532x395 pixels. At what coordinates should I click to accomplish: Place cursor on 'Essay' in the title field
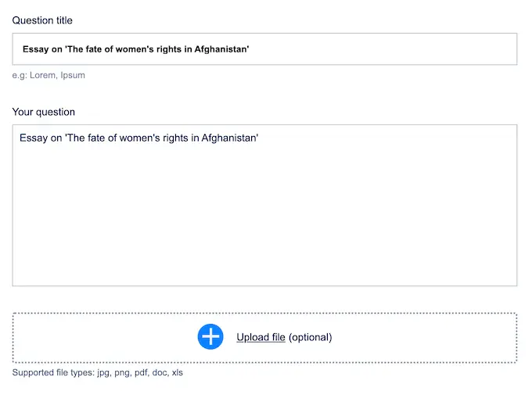tap(36, 49)
